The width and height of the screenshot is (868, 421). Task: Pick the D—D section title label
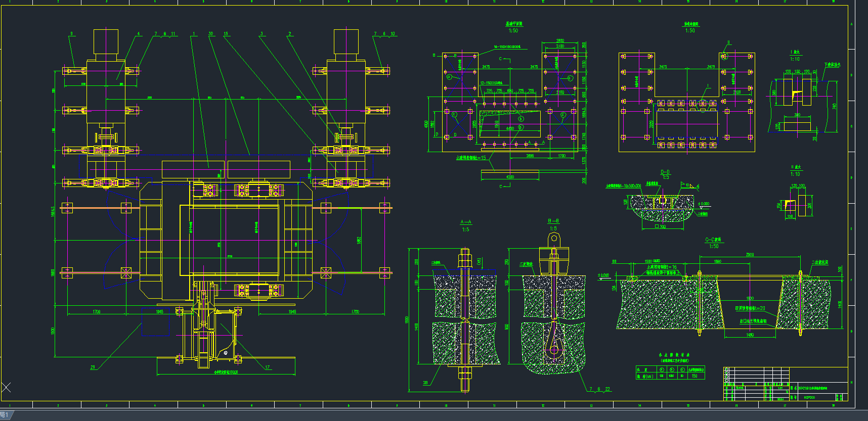pyautogui.click(x=665, y=172)
